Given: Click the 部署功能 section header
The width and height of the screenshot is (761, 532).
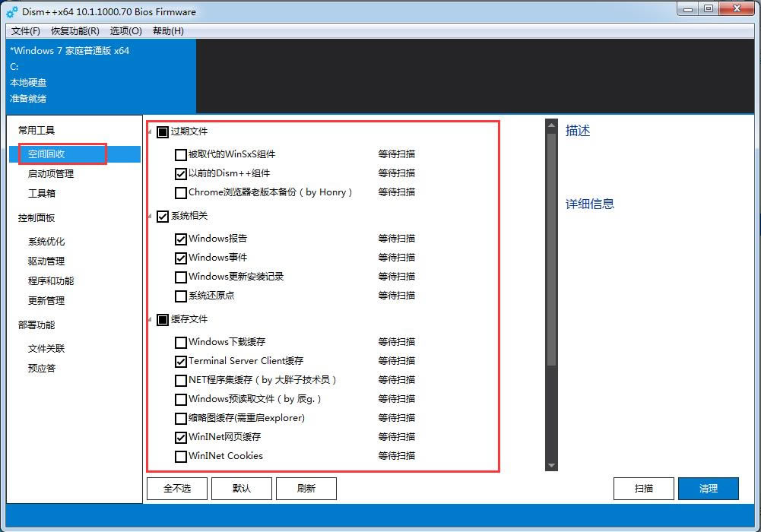Looking at the screenshot, I should pyautogui.click(x=36, y=325).
